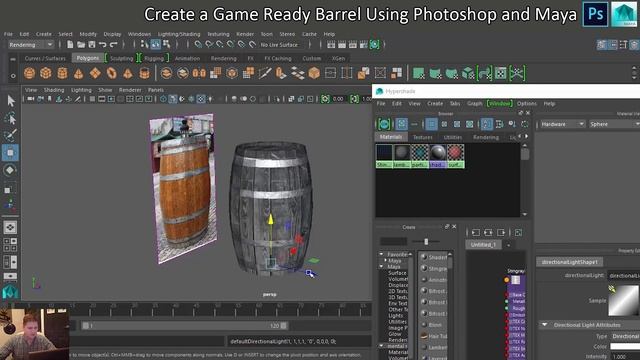Click the open scene folder icon
640x360 pixels.
pos(81,44)
